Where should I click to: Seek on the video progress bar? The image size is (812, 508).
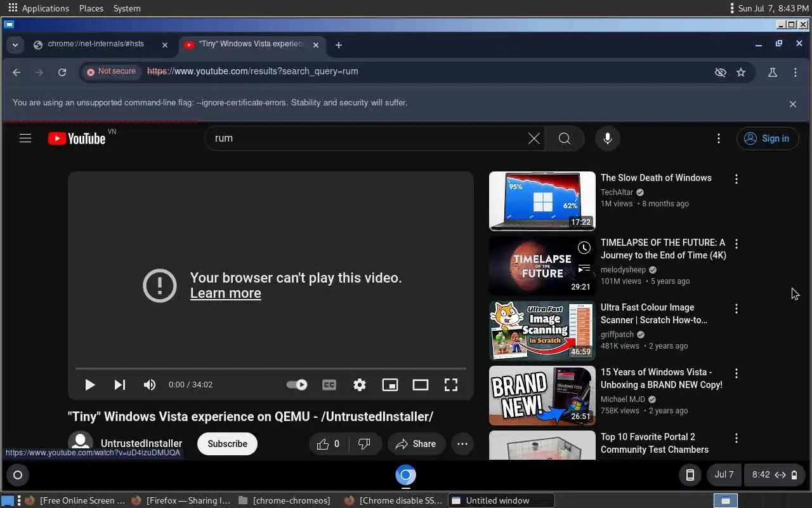[271, 368]
